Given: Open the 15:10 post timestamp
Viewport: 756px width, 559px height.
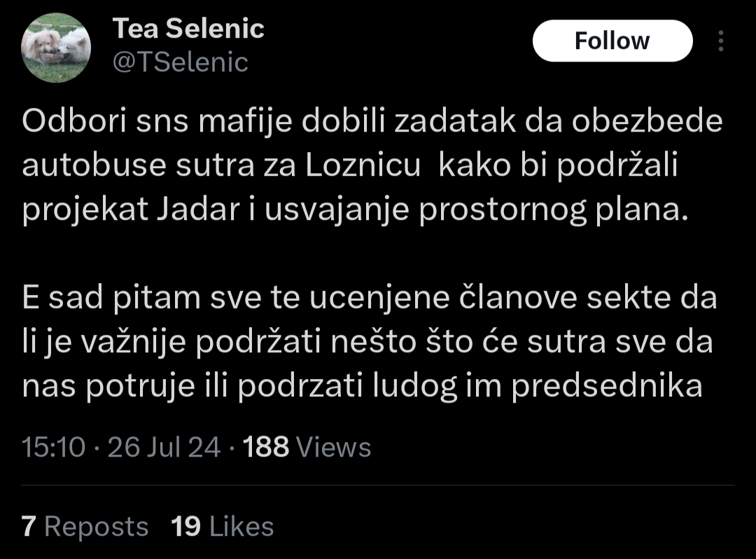Looking at the screenshot, I should [53, 447].
